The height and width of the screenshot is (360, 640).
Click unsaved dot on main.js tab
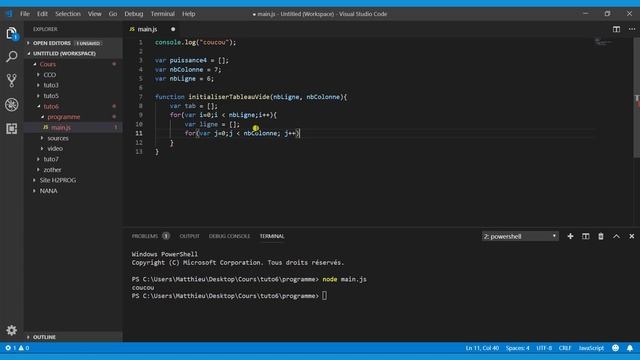click(x=173, y=29)
